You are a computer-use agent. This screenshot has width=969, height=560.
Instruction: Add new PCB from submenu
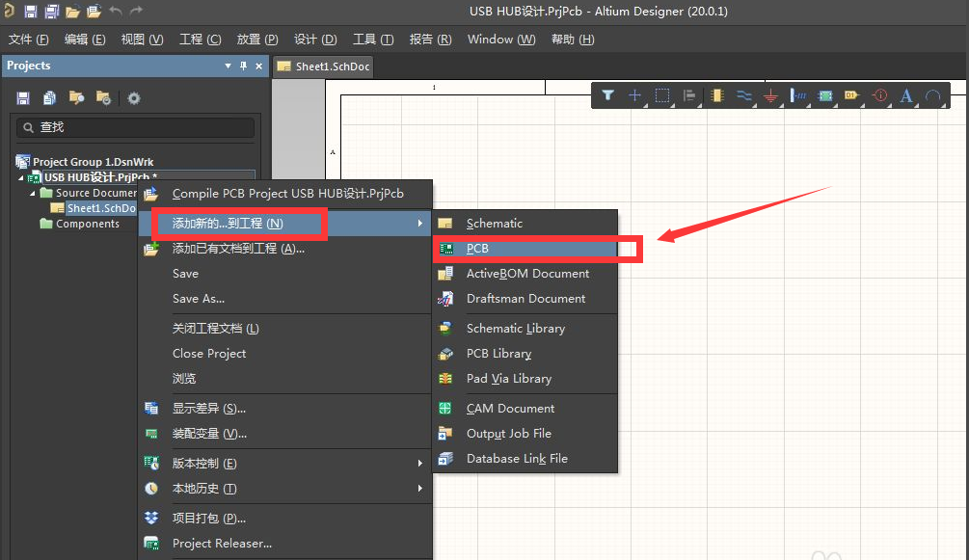pyautogui.click(x=525, y=249)
